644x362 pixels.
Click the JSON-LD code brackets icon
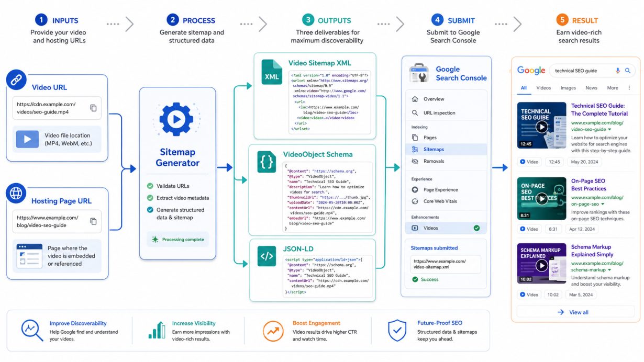267,256
